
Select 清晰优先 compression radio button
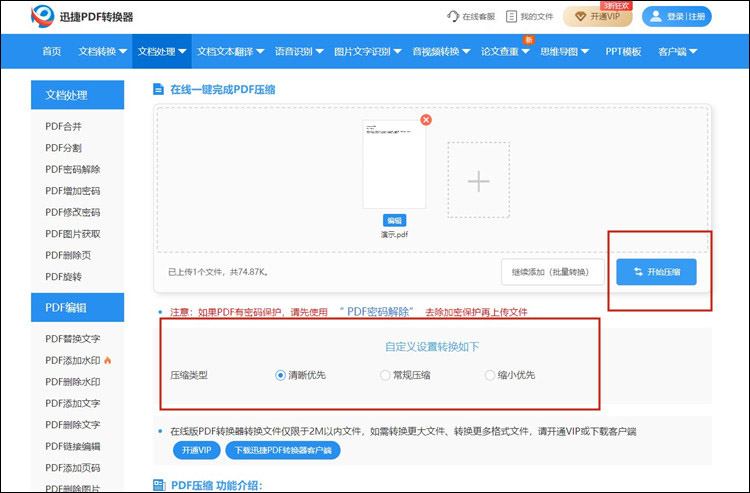280,375
